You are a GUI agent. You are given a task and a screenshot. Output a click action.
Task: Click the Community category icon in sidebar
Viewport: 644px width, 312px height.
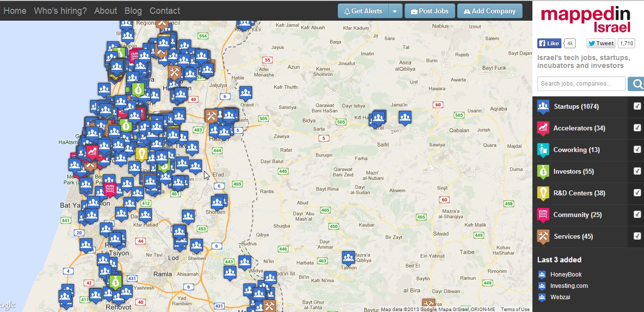click(543, 215)
